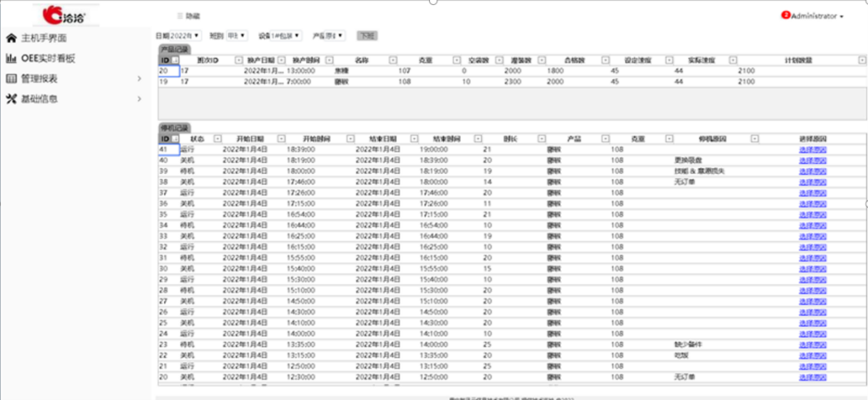868x400 pixels.
Task: Click the red notification badge near Administrator
Action: coord(785,15)
